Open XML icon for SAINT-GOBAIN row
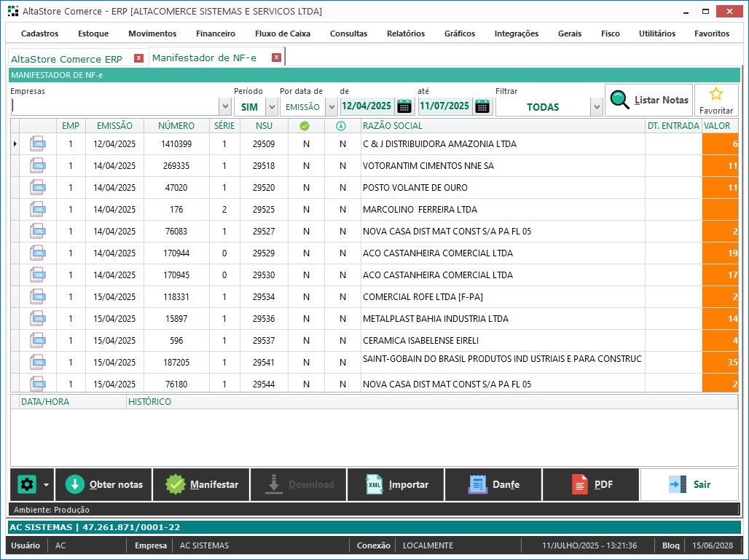Image resolution: width=749 pixels, height=560 pixels. click(x=37, y=363)
